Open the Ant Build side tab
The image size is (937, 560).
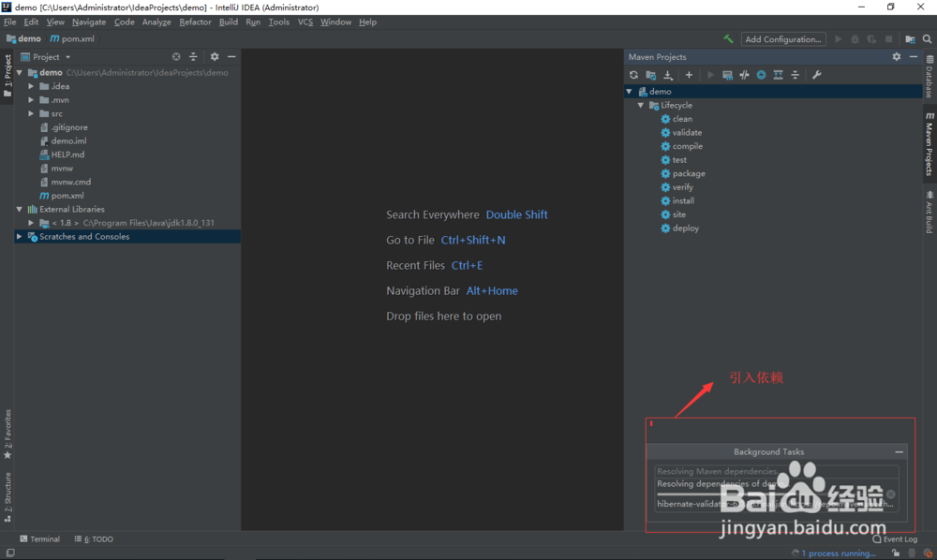click(x=930, y=212)
